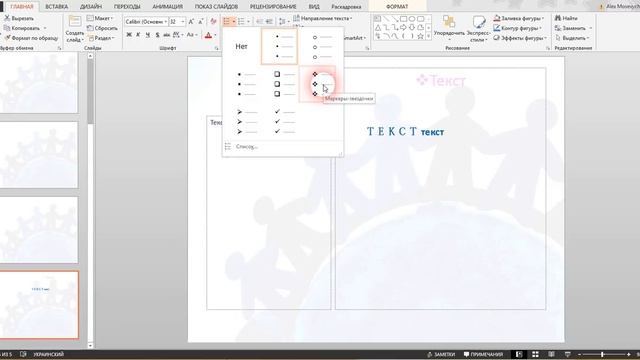Click the Create slide (Создать слайд) icon
Image resolution: width=640 pixels, height=360 pixels.
75,21
